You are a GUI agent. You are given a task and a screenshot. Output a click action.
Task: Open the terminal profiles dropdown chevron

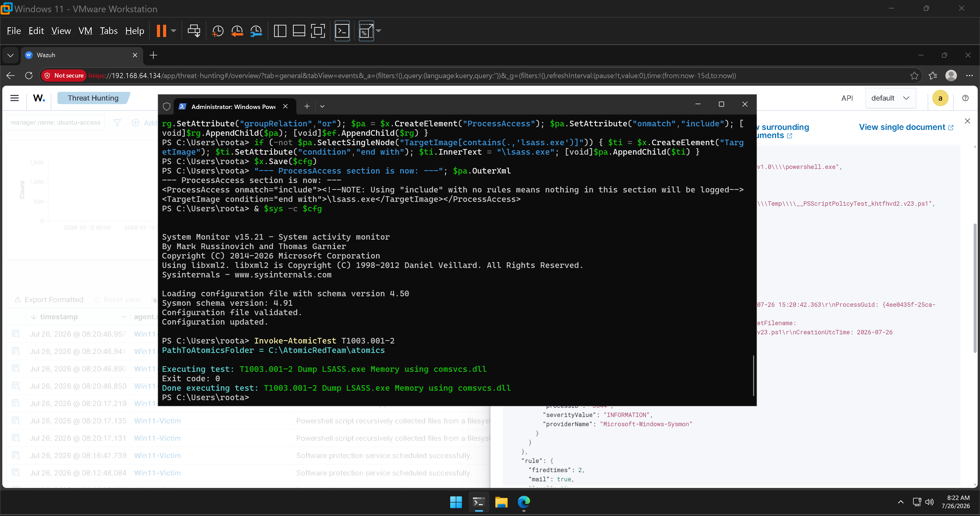(x=322, y=107)
